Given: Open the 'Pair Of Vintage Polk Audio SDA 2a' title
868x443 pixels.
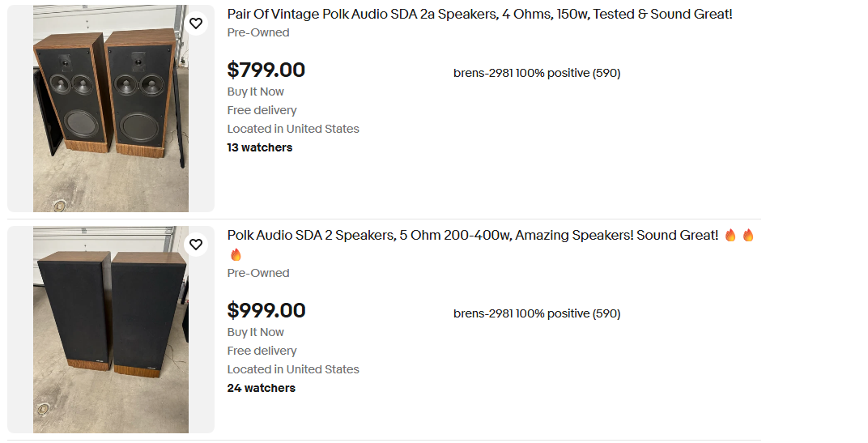Looking at the screenshot, I should [479, 15].
